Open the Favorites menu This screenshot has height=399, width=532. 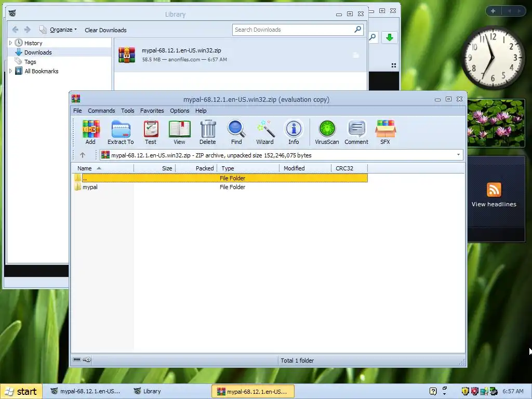pyautogui.click(x=152, y=111)
